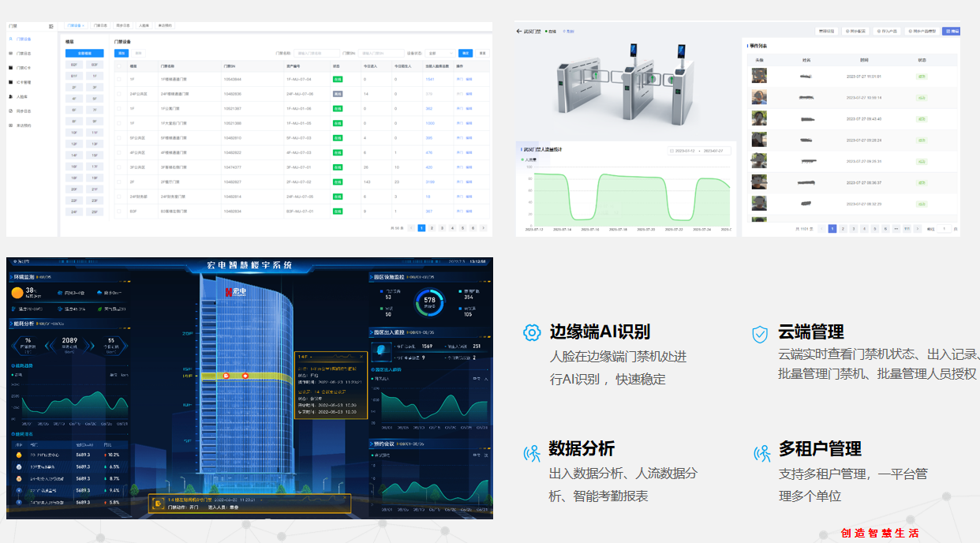The height and width of the screenshot is (543, 980).
Task: Click the 边缘端AI识别 gear icon
Action: 532,332
